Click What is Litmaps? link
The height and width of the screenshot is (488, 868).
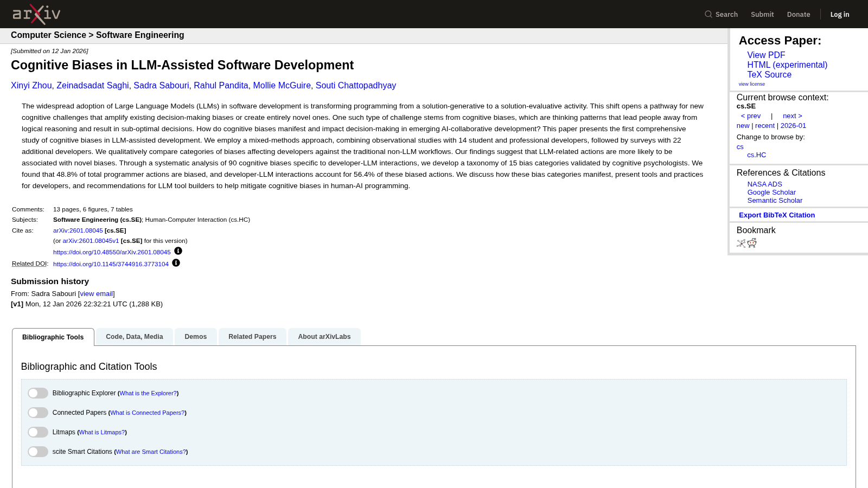(102, 432)
